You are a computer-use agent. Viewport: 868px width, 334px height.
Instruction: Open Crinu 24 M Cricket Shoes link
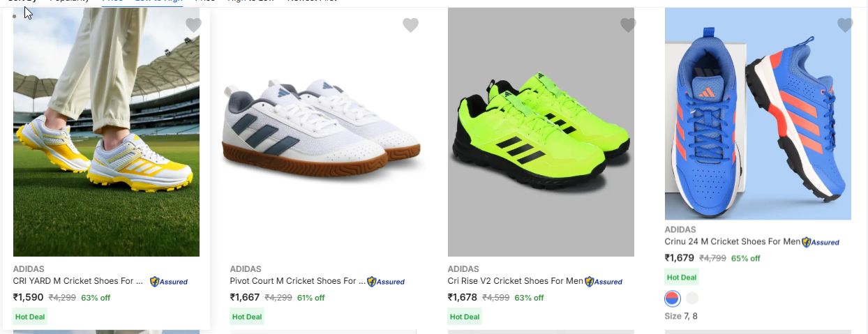732,241
